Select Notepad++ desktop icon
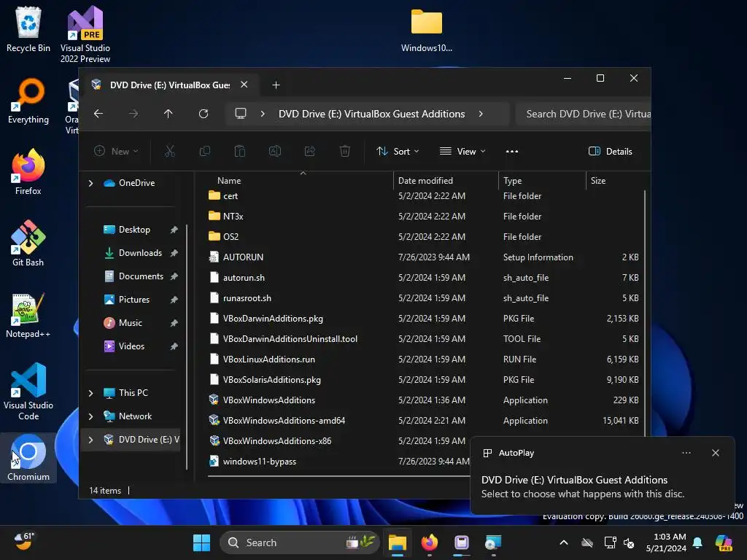 [x=28, y=315]
